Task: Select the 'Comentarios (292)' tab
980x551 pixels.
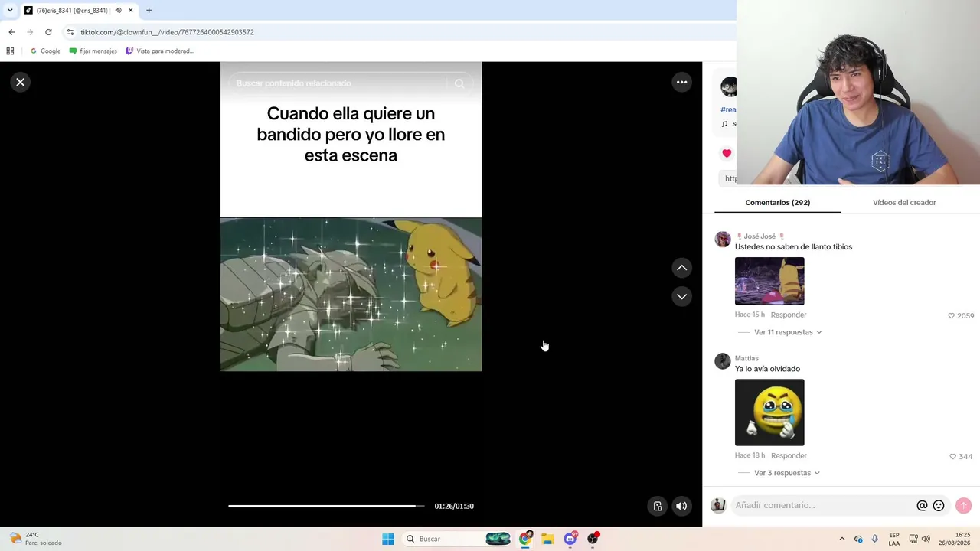Action: pyautogui.click(x=777, y=203)
